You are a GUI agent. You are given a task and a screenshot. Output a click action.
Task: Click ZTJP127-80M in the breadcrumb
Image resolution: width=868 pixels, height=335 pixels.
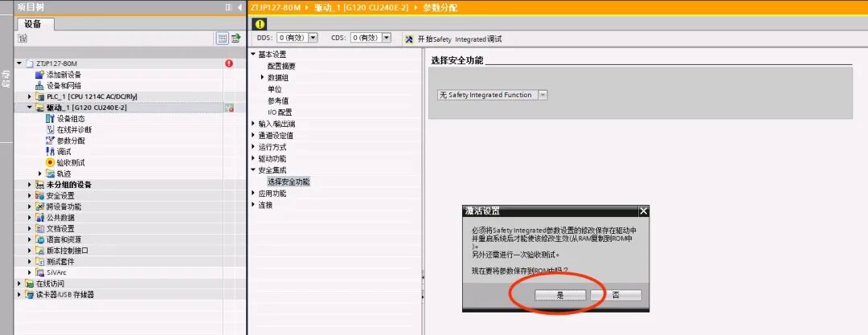(275, 8)
